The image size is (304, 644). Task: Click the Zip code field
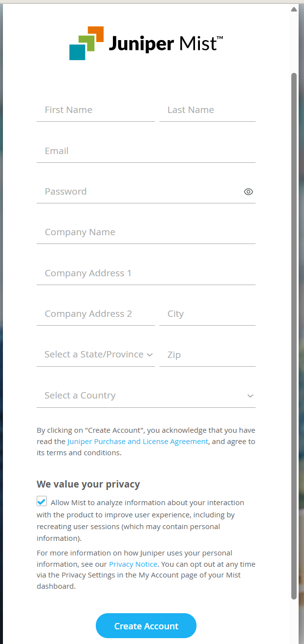pos(207,355)
